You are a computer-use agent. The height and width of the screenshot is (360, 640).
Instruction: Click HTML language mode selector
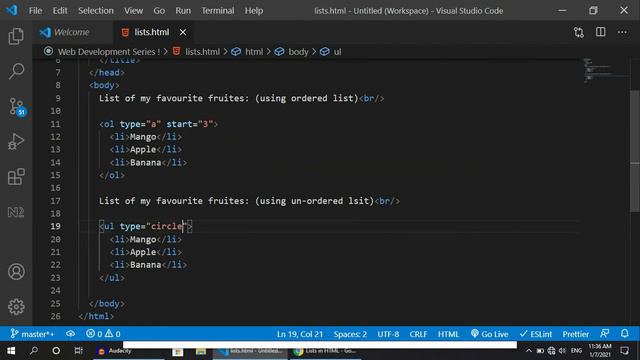(448, 334)
